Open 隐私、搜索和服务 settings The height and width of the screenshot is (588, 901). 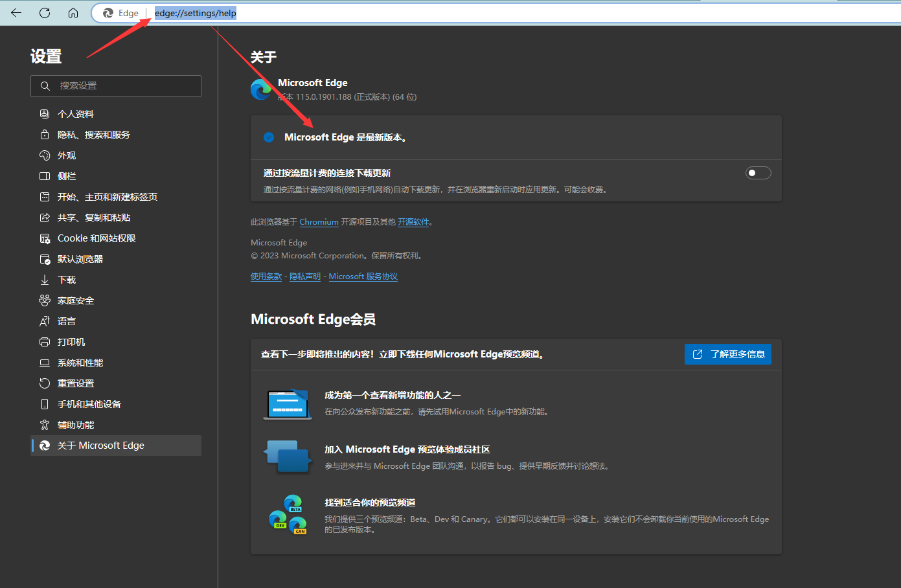pos(116,135)
